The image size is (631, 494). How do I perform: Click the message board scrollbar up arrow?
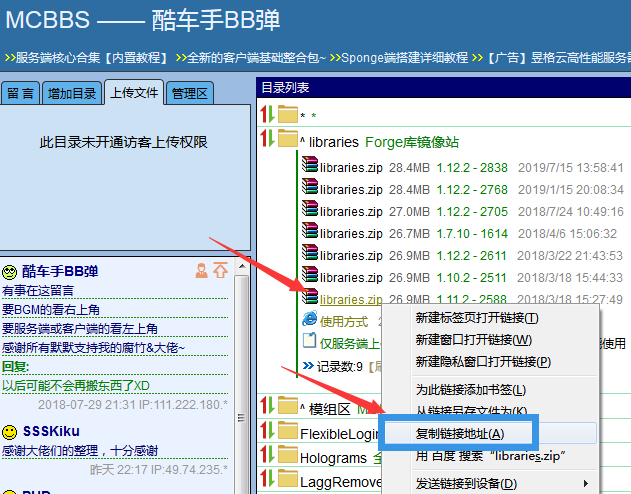242,266
